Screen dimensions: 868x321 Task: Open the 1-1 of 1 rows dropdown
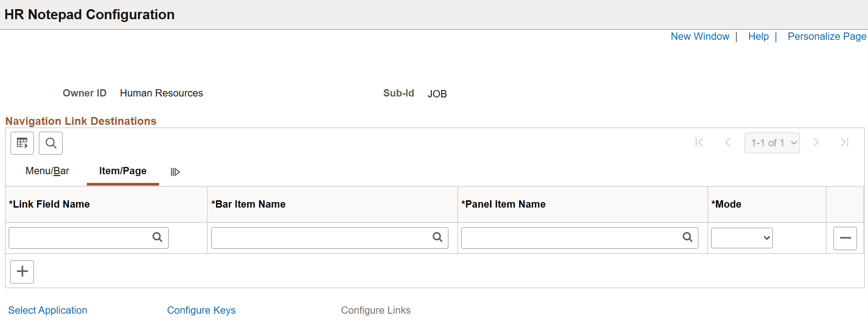(x=772, y=143)
